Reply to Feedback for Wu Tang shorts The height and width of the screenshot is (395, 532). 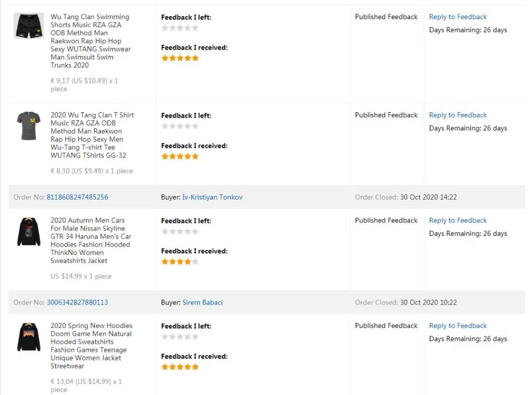[x=458, y=17]
